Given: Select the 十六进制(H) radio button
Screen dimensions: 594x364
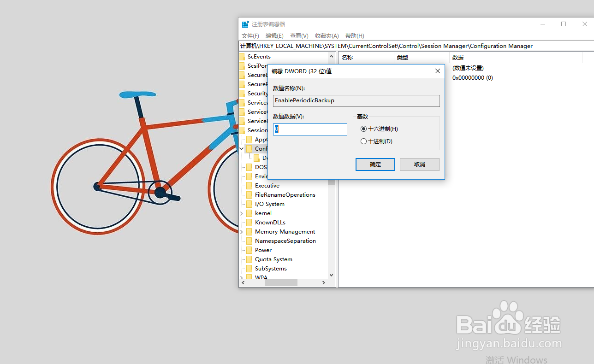Looking at the screenshot, I should click(364, 129).
